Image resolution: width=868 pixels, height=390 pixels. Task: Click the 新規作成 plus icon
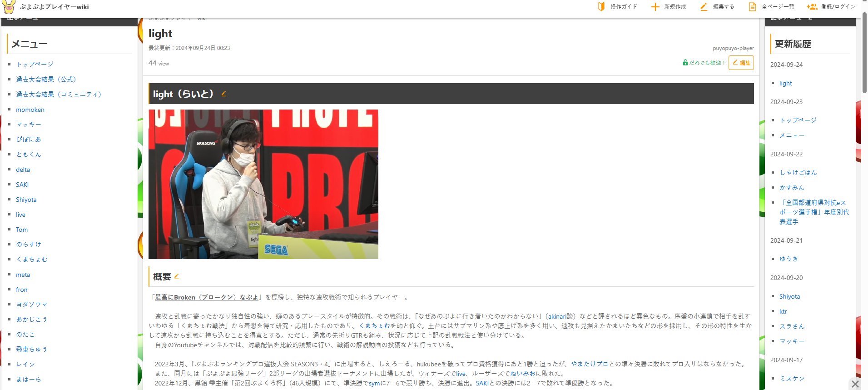pyautogui.click(x=655, y=7)
